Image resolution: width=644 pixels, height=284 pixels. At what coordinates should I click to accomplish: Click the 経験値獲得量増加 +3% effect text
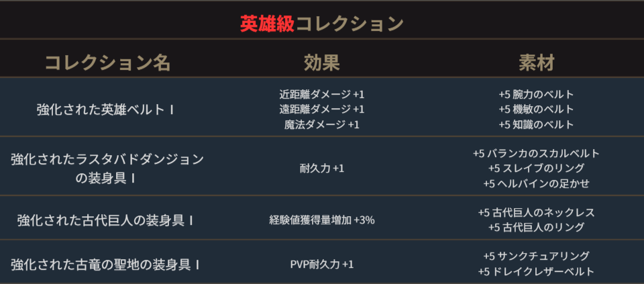click(321, 220)
